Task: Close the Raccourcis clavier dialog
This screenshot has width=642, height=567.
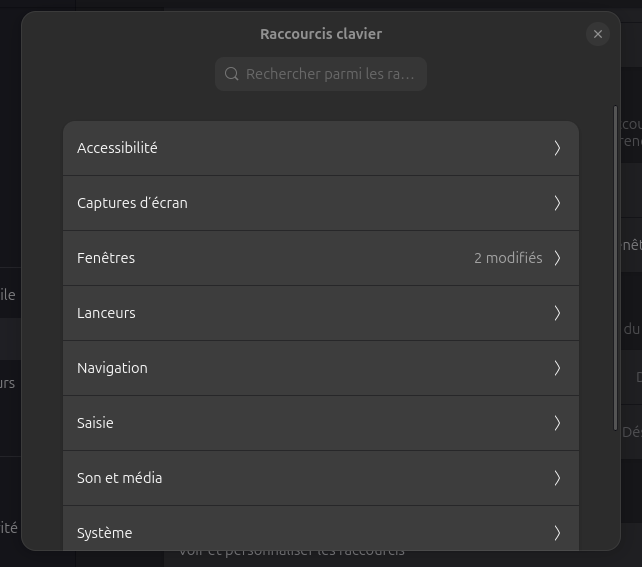Action: 598,34
